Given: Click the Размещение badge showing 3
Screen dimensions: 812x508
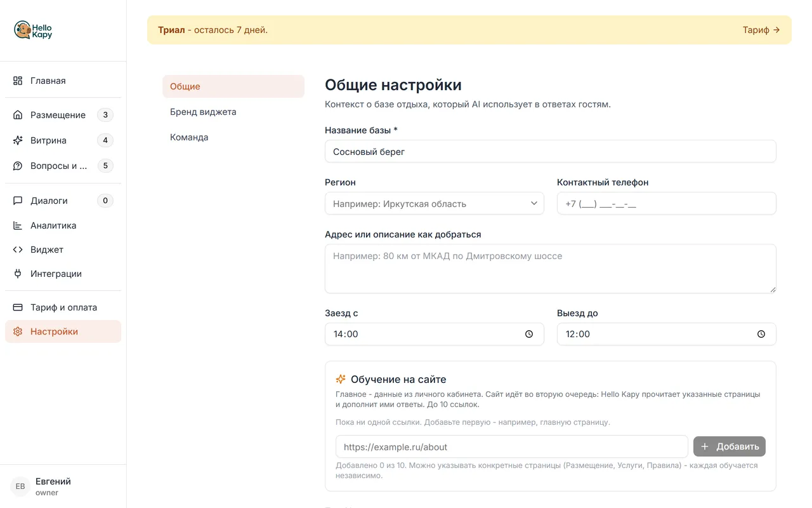Looking at the screenshot, I should click(x=105, y=115).
